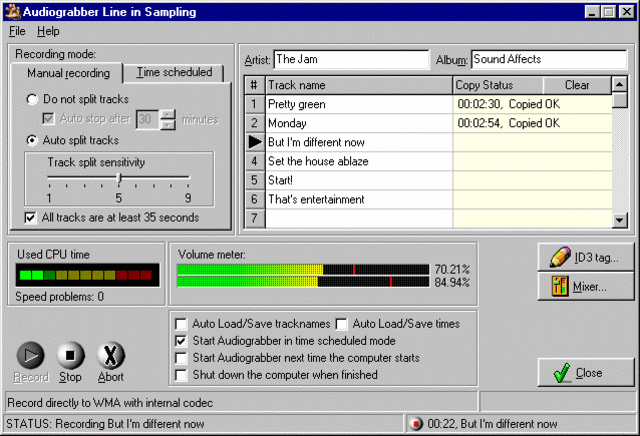Toggle Shut down computer when finished
This screenshot has height=436, width=640.
tap(181, 375)
